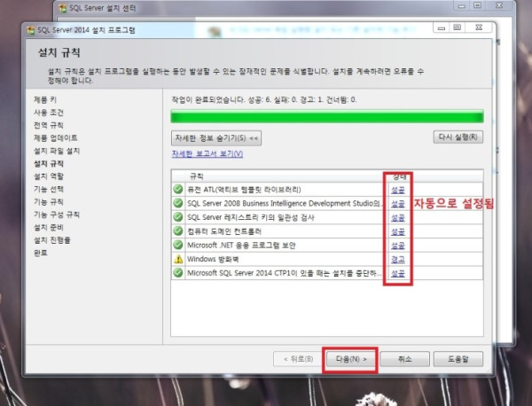Viewport: 532px width, 406px height.
Task: Click the SQL Server 2014 설치 프로그램 title bar icon
Action: coord(31,30)
